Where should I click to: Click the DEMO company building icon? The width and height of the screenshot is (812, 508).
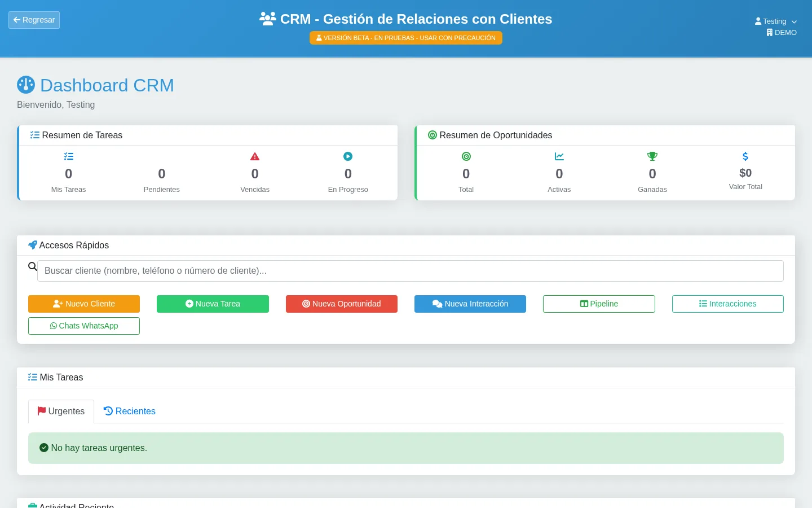(769, 33)
